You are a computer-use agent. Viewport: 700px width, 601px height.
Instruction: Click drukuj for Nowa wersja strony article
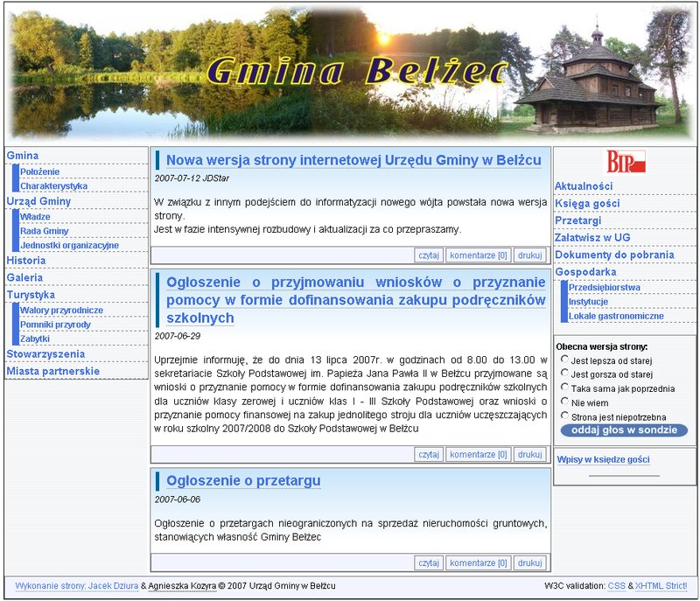[x=530, y=255]
